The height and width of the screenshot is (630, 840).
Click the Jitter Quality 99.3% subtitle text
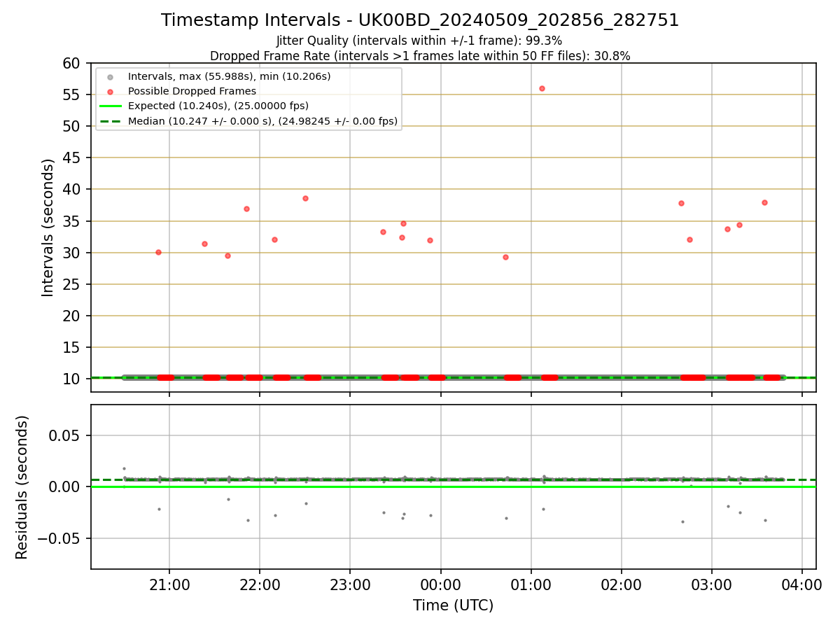click(419, 41)
